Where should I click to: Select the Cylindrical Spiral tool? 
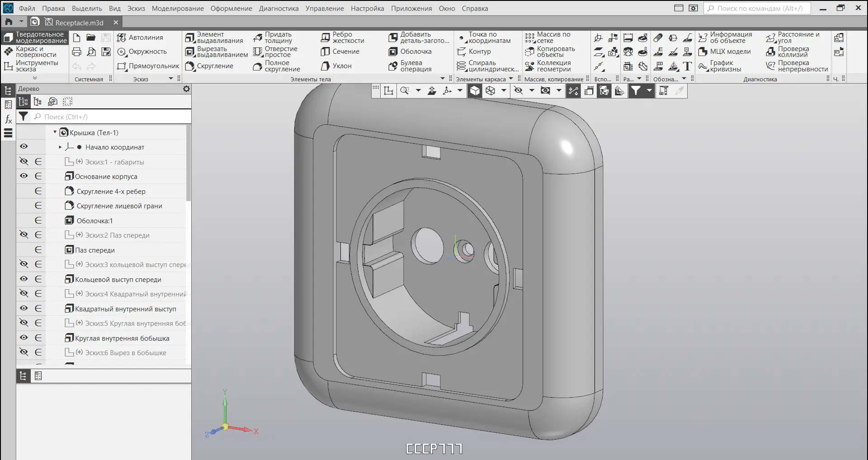488,66
